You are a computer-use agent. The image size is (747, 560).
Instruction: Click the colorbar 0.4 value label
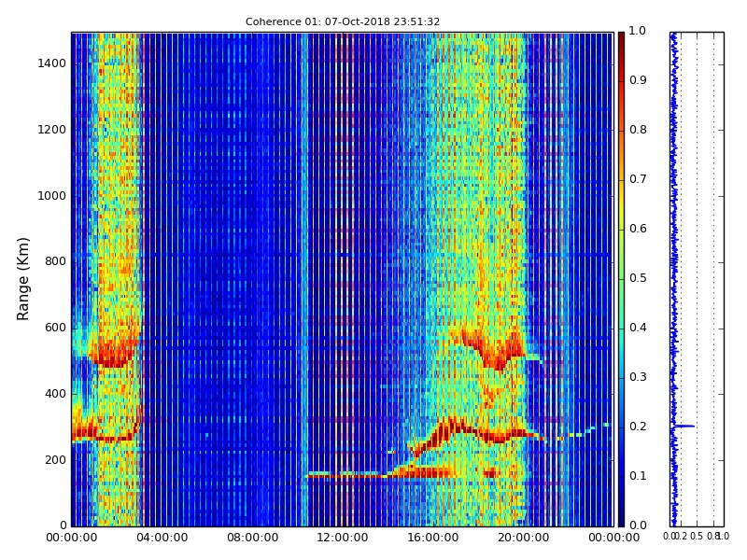[638, 328]
